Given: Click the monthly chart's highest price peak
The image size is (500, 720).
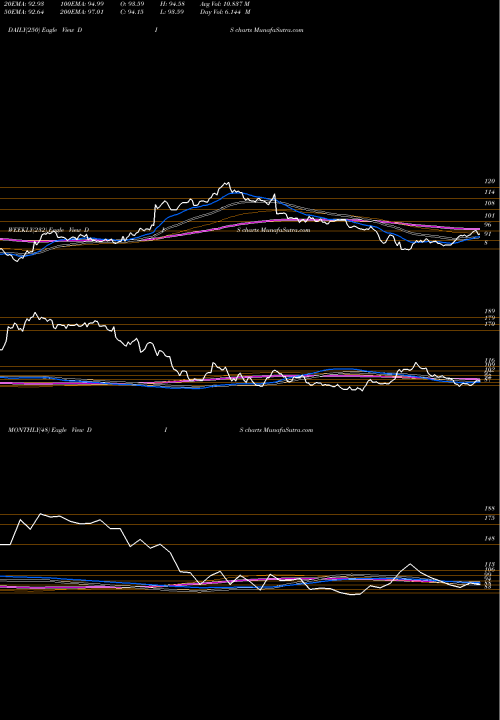Looking at the screenshot, I should (x=40, y=514).
